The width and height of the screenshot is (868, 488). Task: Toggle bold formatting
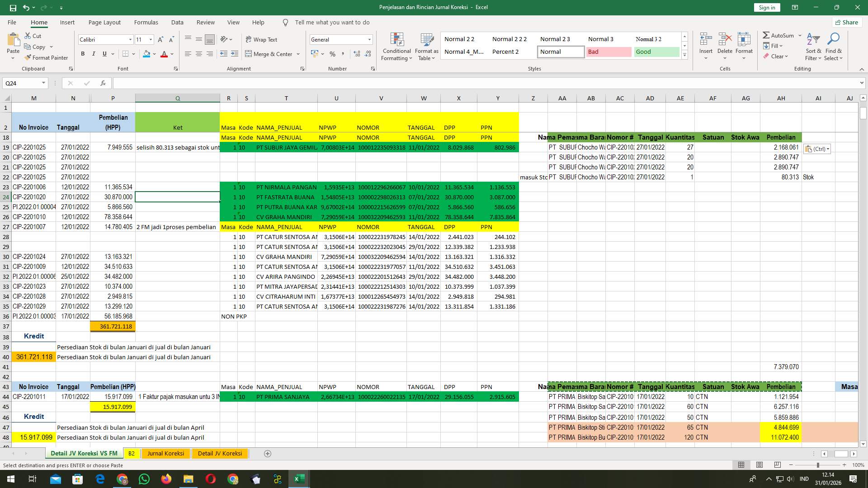(x=83, y=54)
